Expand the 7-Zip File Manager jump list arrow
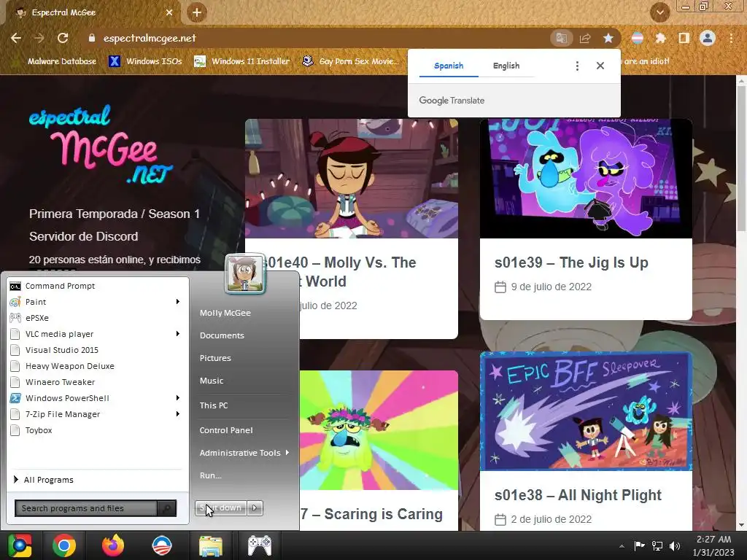This screenshot has height=560, width=747. point(178,414)
